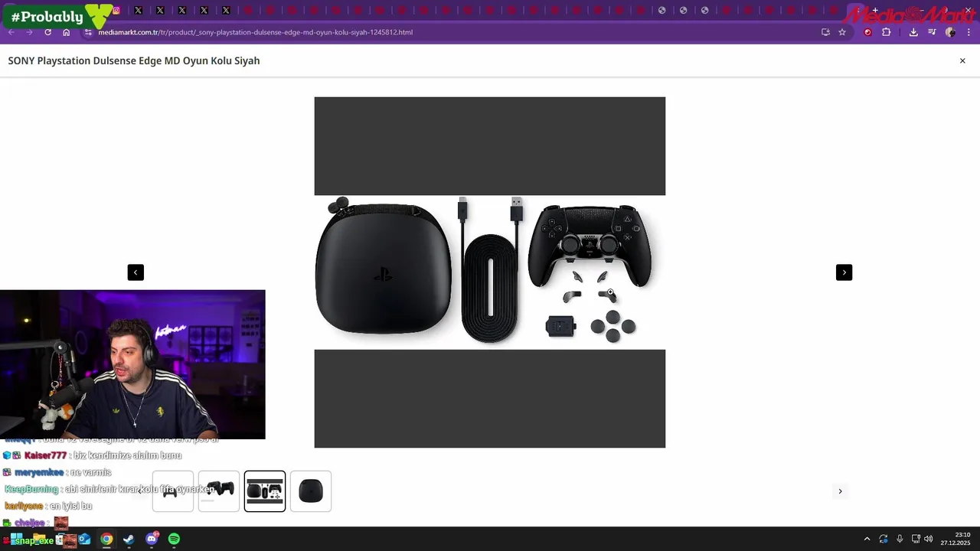Open Discord from the taskbar
This screenshot has height=551, width=980.
click(152, 539)
